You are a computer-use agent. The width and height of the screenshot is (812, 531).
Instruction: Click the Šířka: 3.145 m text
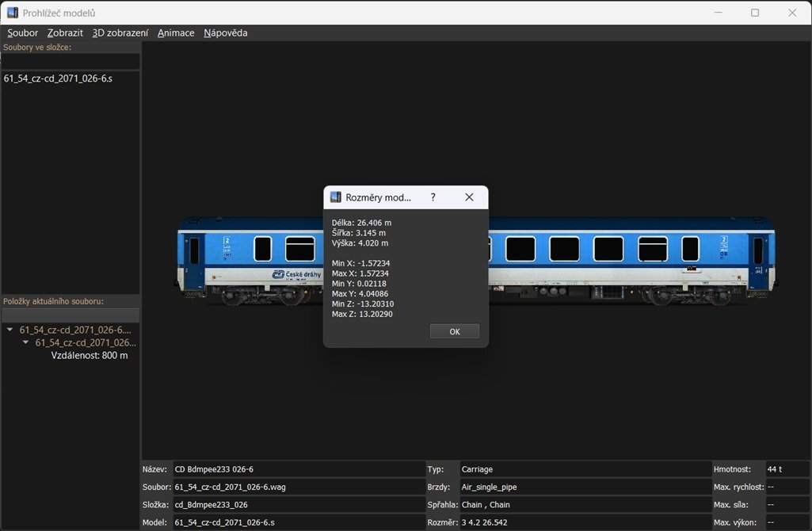click(x=359, y=233)
